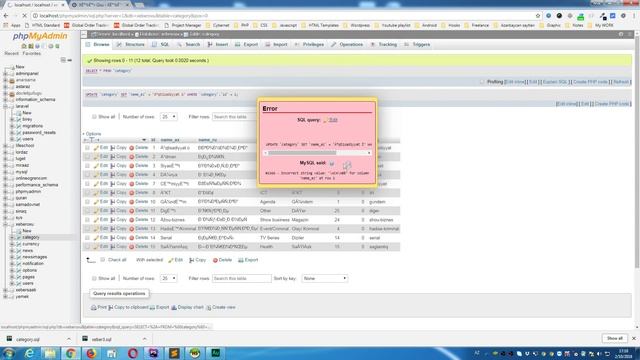Click Create view in results operations
The image size is (640, 360).
221,307
